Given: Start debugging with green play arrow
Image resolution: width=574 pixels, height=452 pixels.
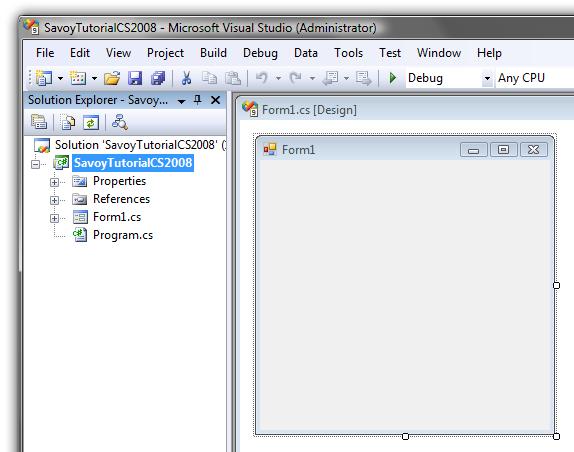Looking at the screenshot, I should 393,78.
